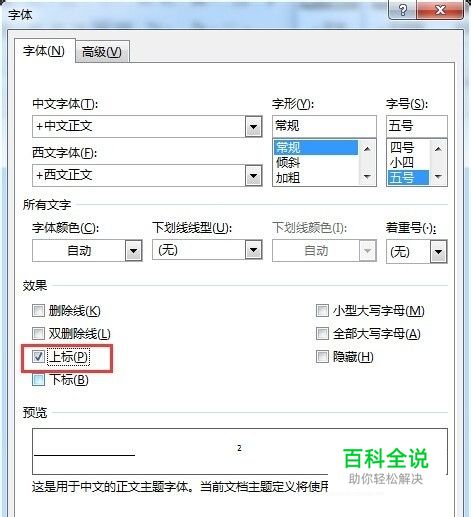This screenshot has width=471, height=517.
Task: Check the 双删除线(L) option
Action: click(x=38, y=333)
